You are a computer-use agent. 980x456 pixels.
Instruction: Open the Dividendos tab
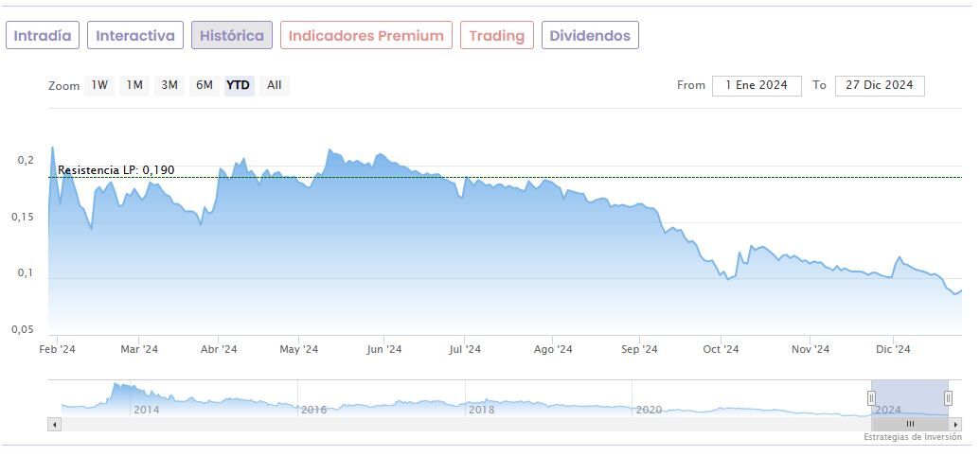point(590,36)
